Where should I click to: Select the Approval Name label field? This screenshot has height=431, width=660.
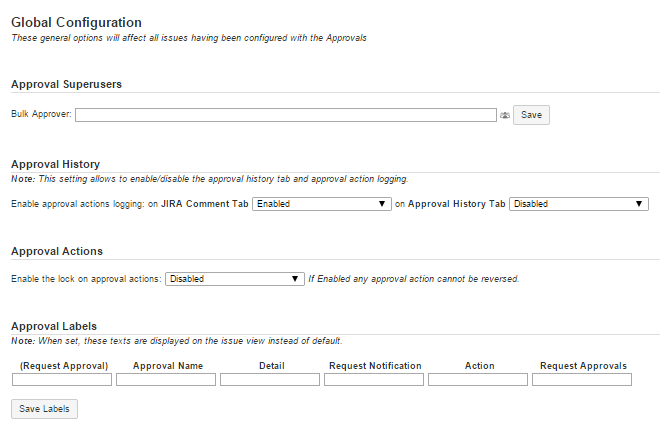pos(166,380)
